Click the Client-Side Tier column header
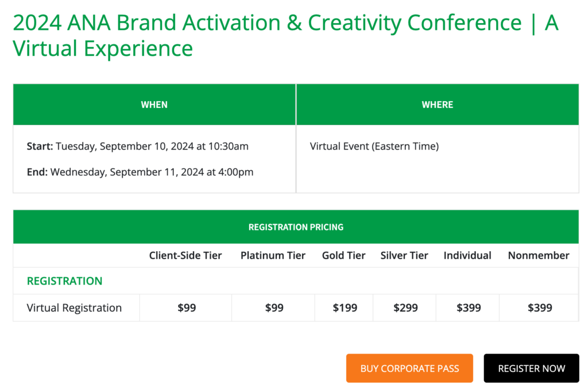The height and width of the screenshot is (392, 588). [x=185, y=256]
